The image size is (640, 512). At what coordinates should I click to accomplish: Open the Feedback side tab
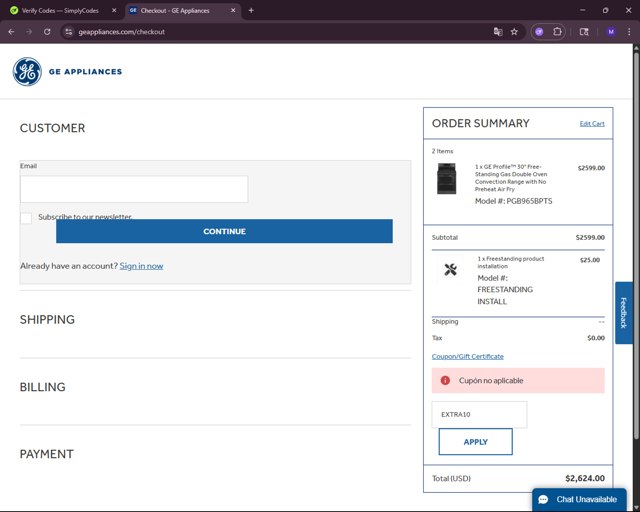[624, 313]
